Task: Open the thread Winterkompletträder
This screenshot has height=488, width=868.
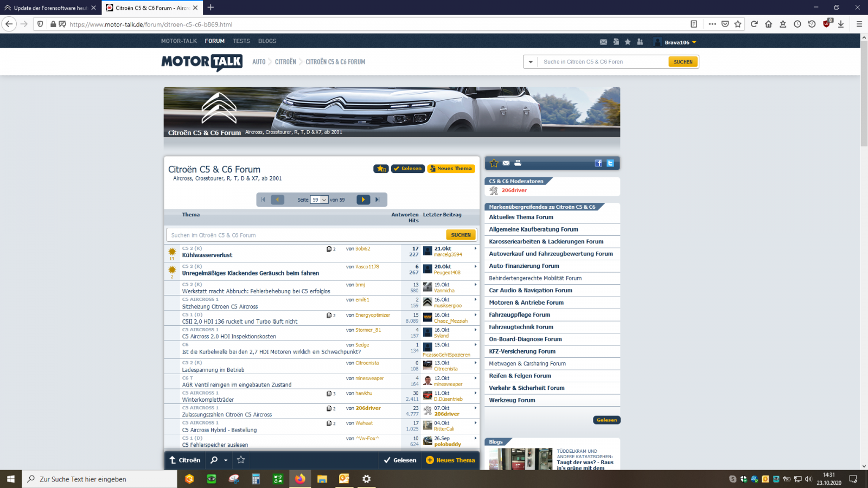Action: click(x=208, y=400)
